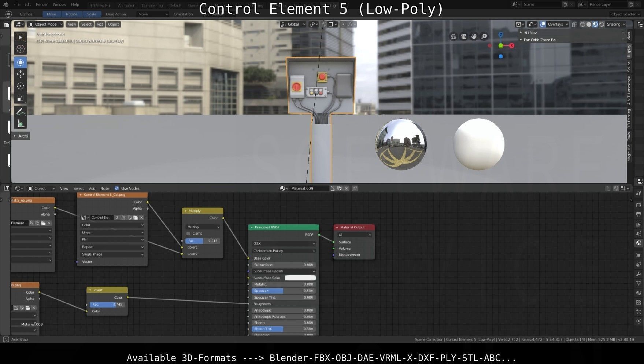Open Drag Action Move dropdown
Viewport: 644px width, 364px height.
coord(153,14)
